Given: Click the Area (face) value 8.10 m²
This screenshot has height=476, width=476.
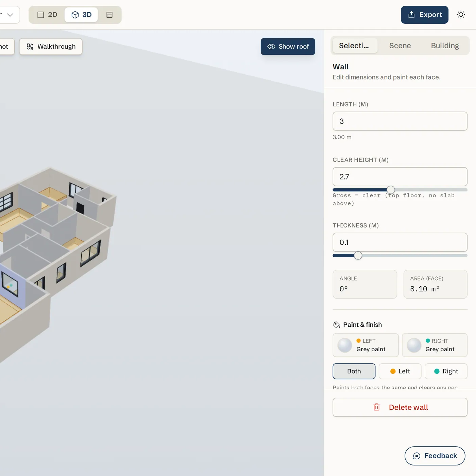Looking at the screenshot, I should click(424, 289).
